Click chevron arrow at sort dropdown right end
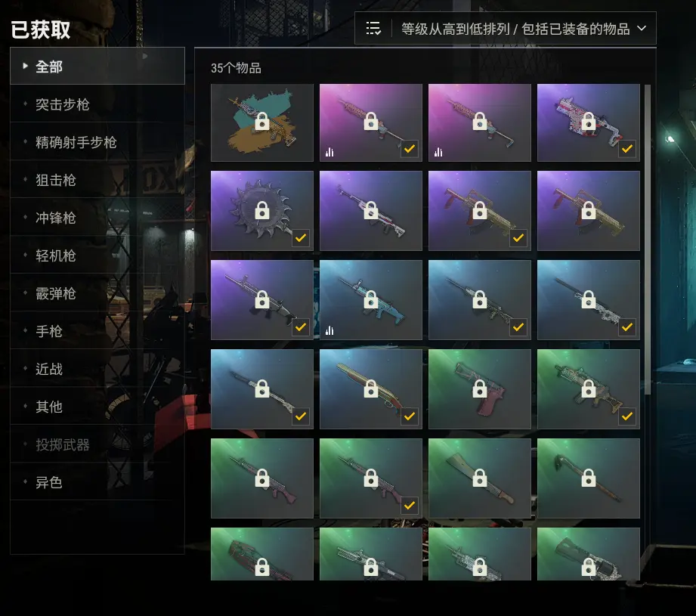This screenshot has width=696, height=616. tap(642, 29)
